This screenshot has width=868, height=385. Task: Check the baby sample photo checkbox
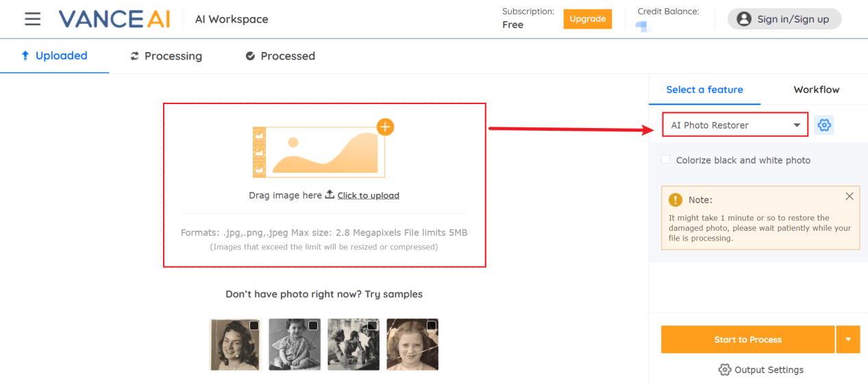point(314,325)
